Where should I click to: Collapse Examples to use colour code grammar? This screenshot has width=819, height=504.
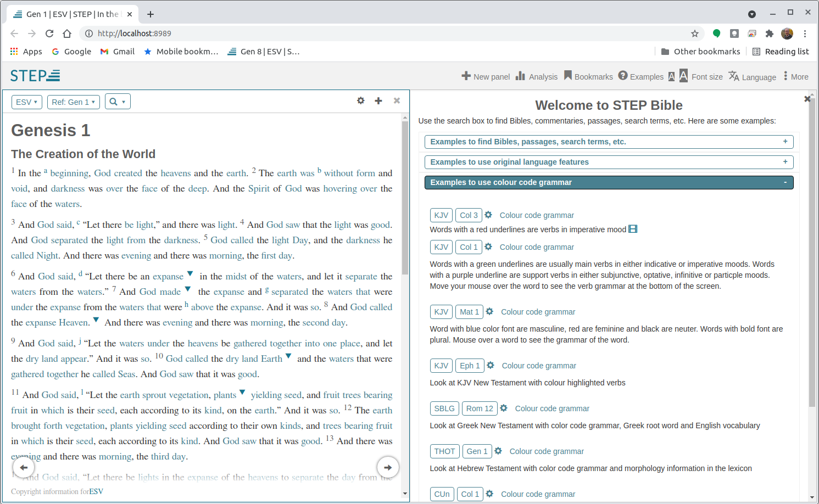point(609,182)
